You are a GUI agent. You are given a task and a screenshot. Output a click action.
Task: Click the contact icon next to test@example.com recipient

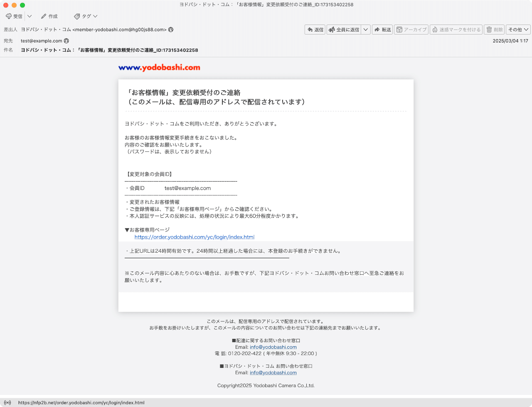pyautogui.click(x=66, y=41)
